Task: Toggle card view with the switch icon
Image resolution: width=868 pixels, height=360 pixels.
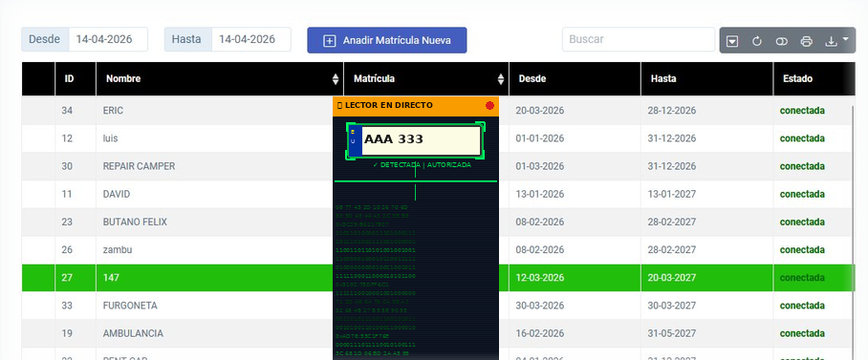Action: [x=782, y=41]
